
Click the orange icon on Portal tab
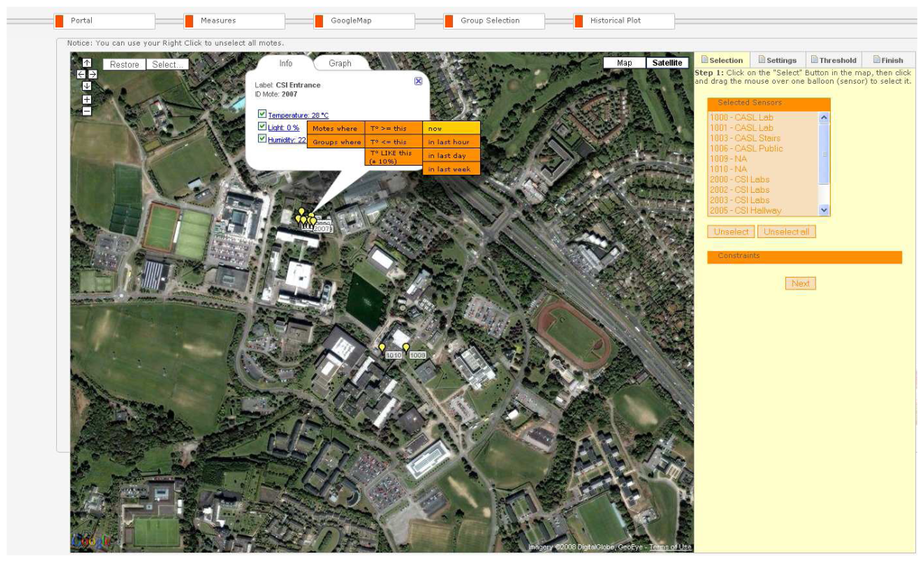[59, 22]
